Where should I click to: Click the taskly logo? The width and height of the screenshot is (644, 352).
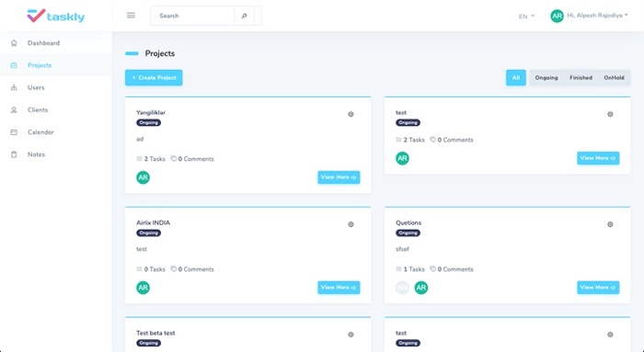click(x=56, y=16)
